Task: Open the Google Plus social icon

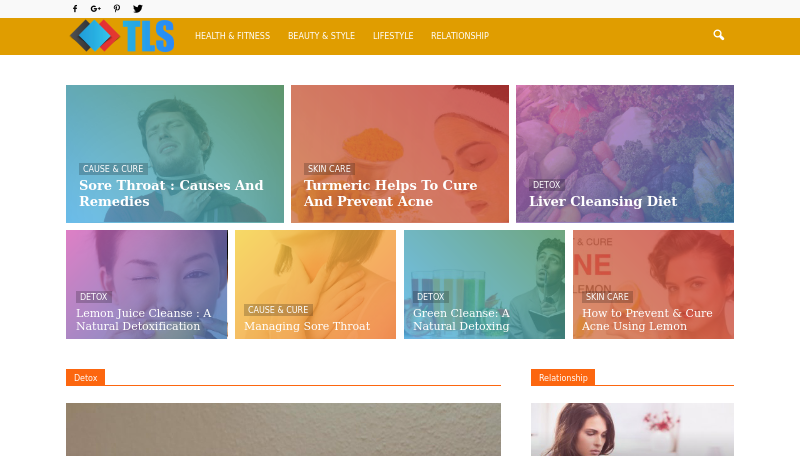Action: 95,9
